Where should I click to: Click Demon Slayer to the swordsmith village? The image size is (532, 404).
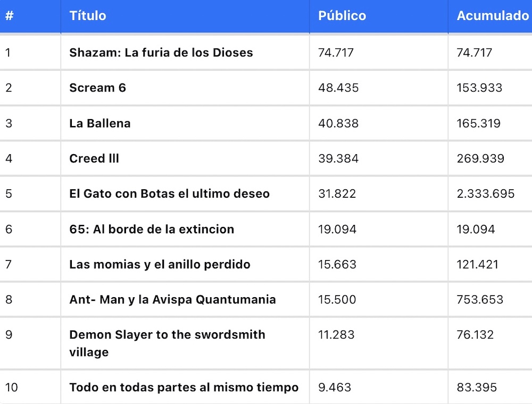(167, 343)
